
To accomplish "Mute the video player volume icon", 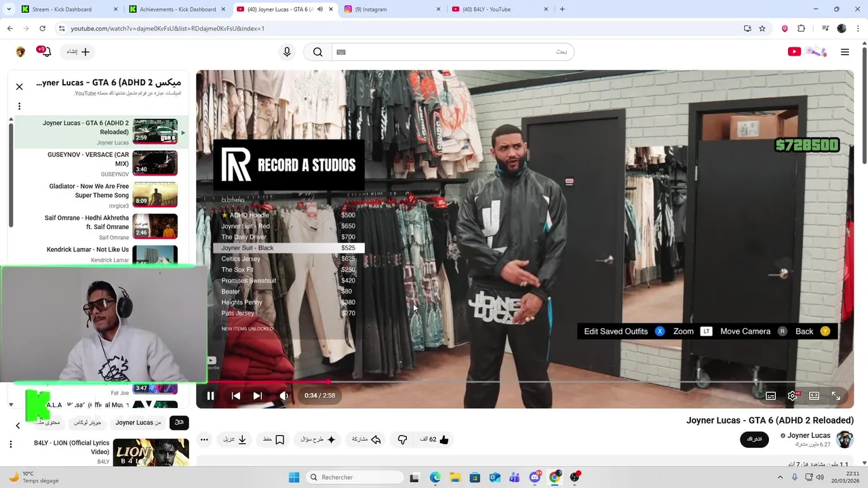I will (x=284, y=396).
